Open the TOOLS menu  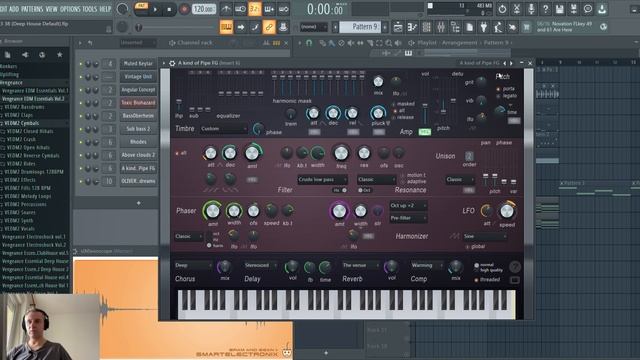pos(90,9)
